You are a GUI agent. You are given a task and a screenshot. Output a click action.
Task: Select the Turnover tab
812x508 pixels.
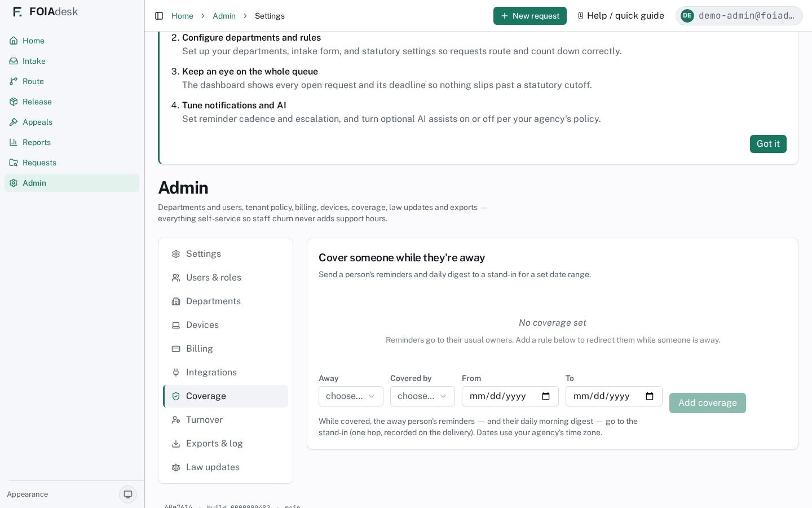point(226,420)
